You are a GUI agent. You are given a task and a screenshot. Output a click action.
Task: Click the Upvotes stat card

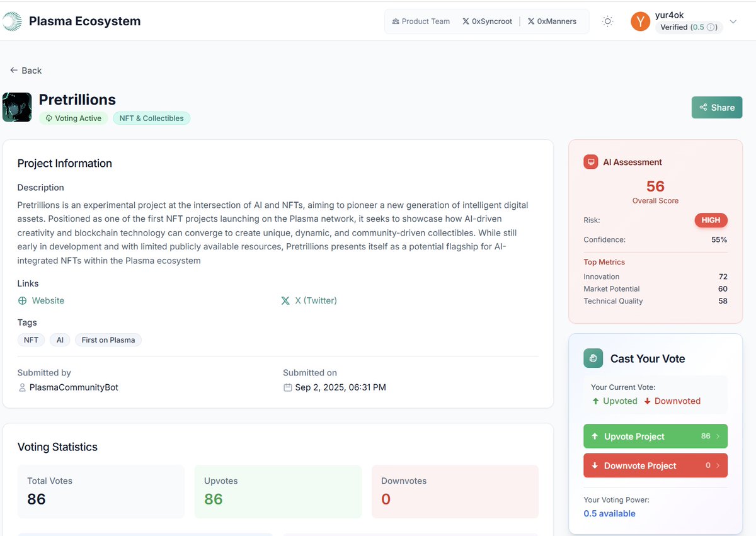tap(278, 491)
